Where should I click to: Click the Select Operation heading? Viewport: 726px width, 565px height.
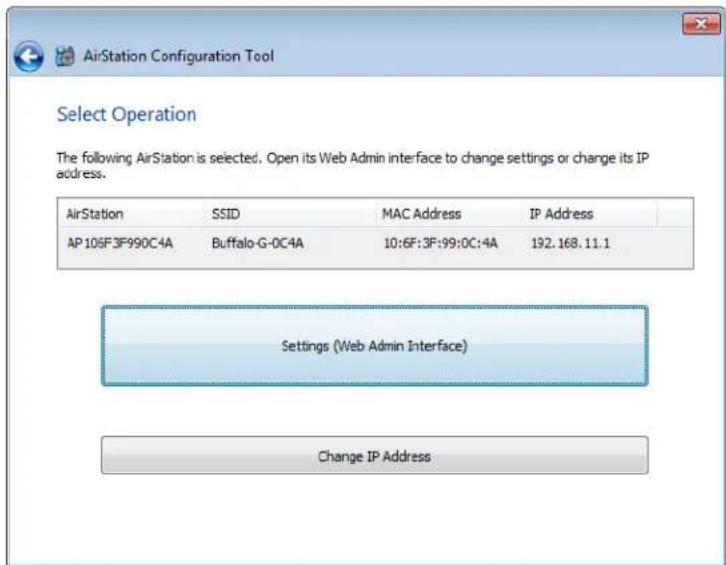pos(126,114)
